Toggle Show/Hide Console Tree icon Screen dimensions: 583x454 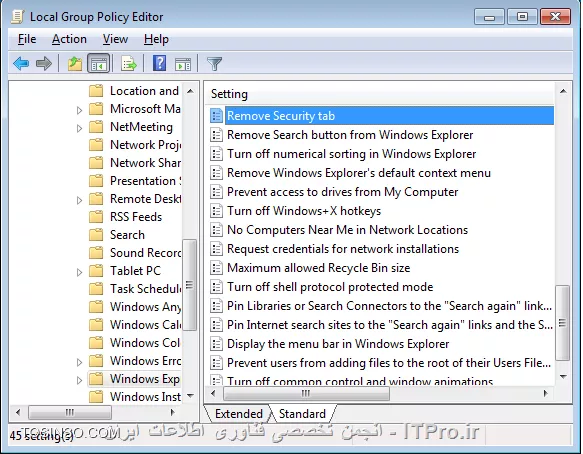tap(99, 64)
